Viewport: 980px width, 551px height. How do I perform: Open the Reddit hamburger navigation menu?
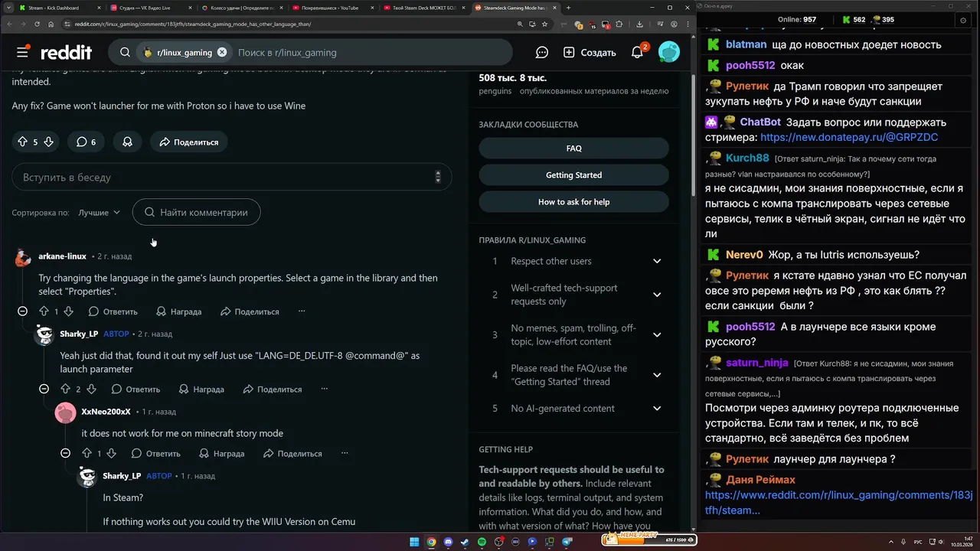click(23, 52)
